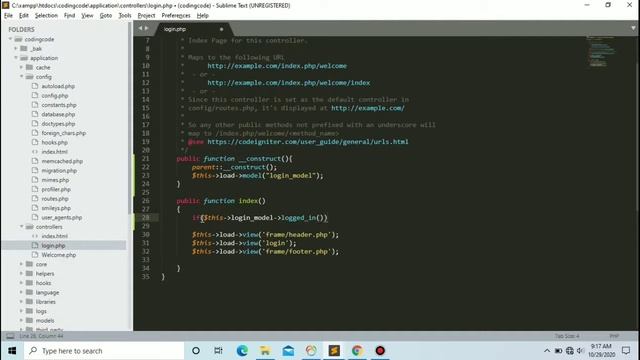640x360 pixels.
Task: Open the Help menu
Action: (x=202, y=16)
